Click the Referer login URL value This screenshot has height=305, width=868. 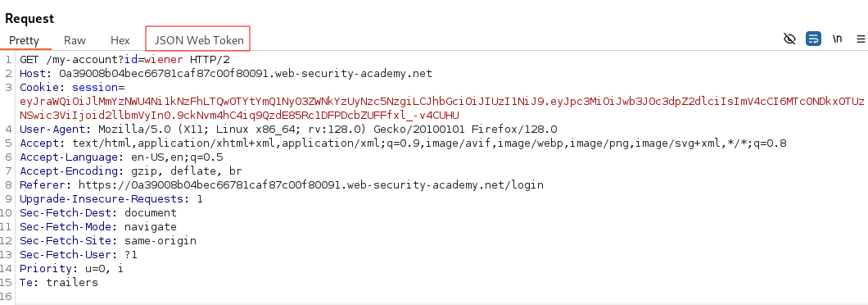310,184
